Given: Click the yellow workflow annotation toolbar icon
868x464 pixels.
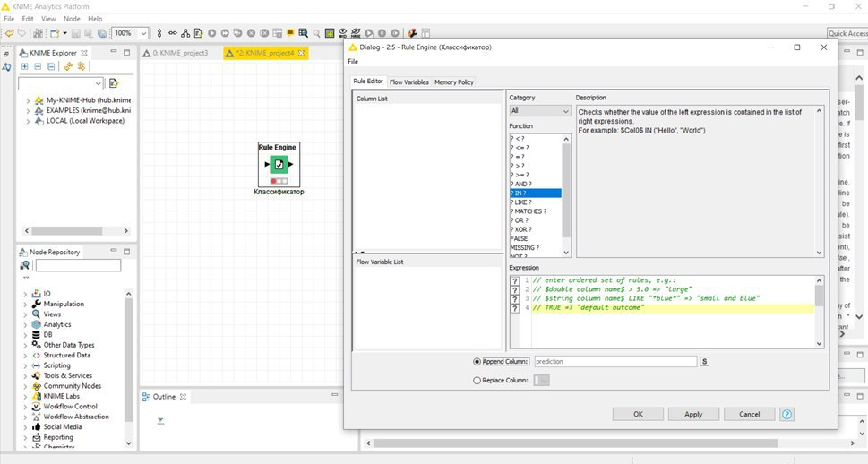Looking at the screenshot, I should (290, 33).
